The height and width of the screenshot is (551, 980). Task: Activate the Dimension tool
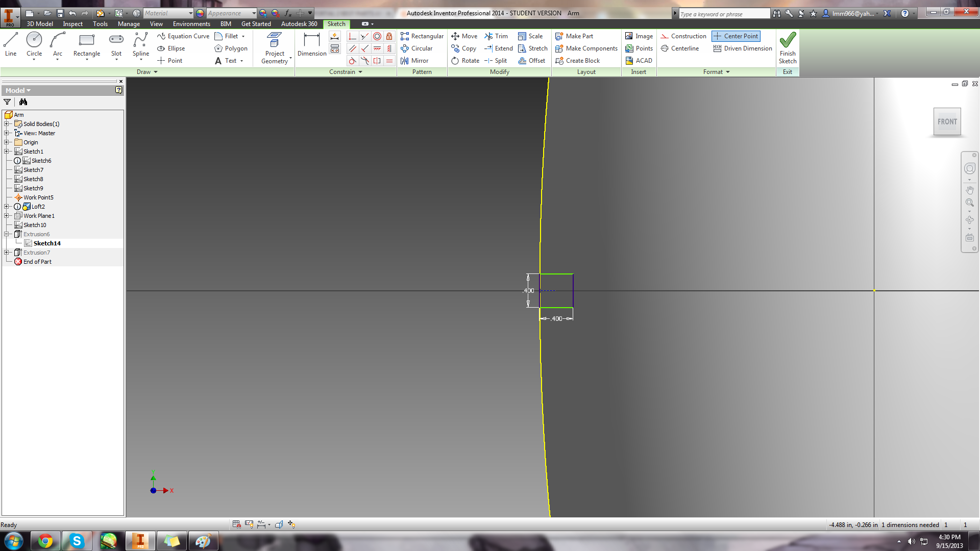click(312, 44)
